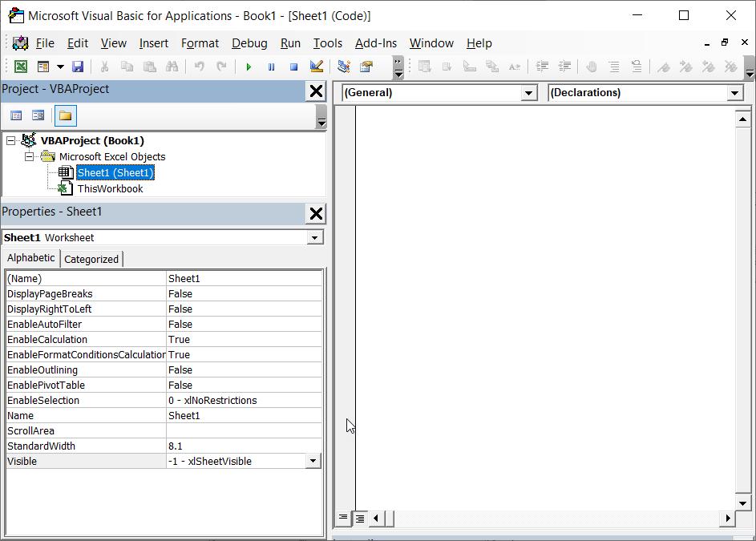
Task: Open Properties Window toolbar icon
Action: pos(366,67)
